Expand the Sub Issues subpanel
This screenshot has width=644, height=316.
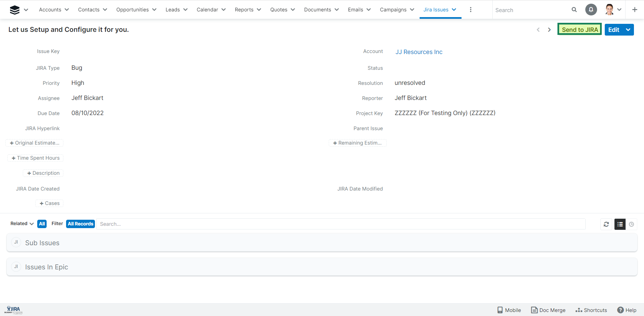tap(42, 243)
